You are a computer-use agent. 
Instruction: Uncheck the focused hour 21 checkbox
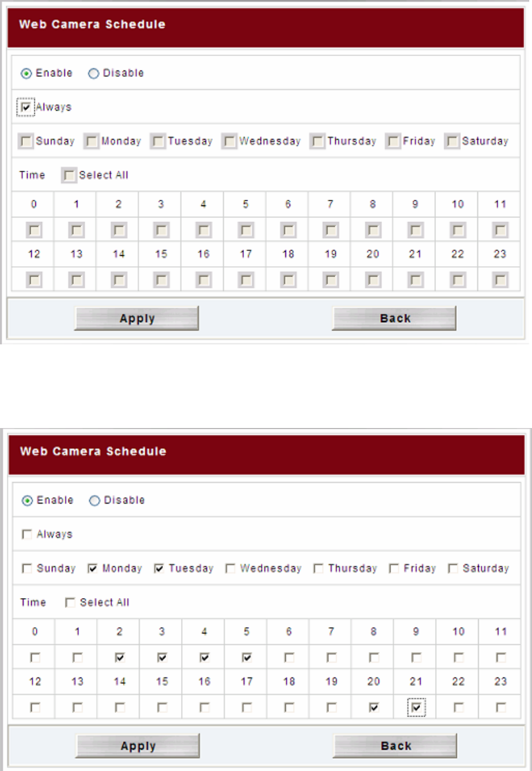coord(416,708)
